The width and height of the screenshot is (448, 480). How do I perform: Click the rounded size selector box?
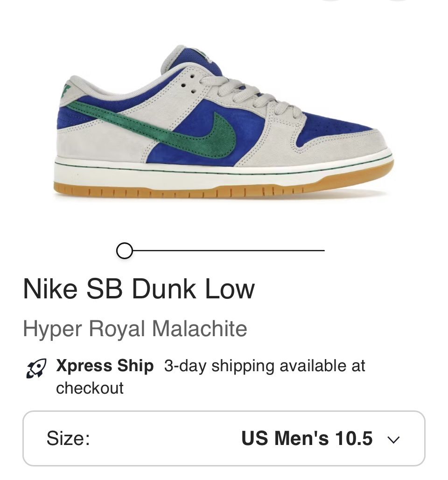[224, 439]
